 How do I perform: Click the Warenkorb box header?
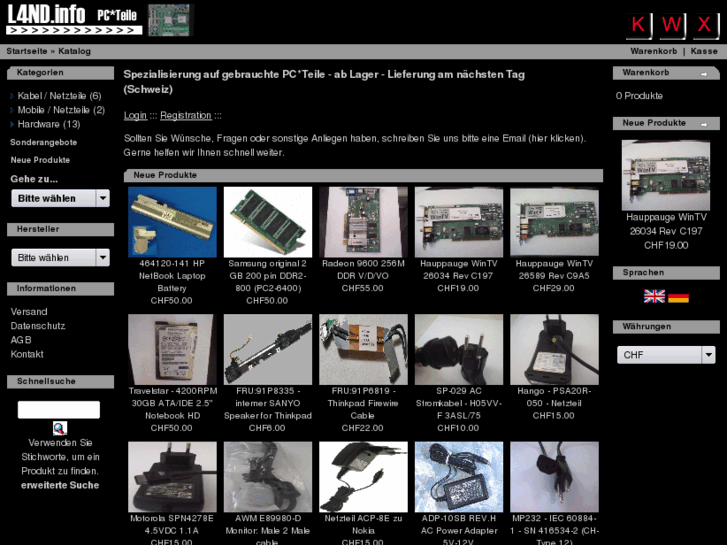666,73
